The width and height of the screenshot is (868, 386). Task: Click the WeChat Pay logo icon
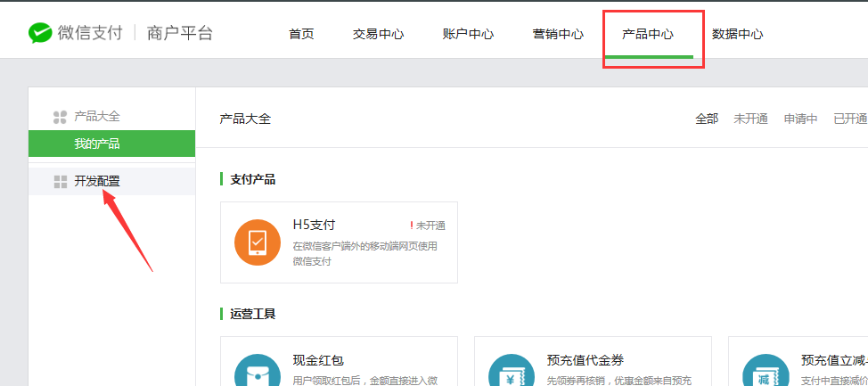tap(40, 34)
